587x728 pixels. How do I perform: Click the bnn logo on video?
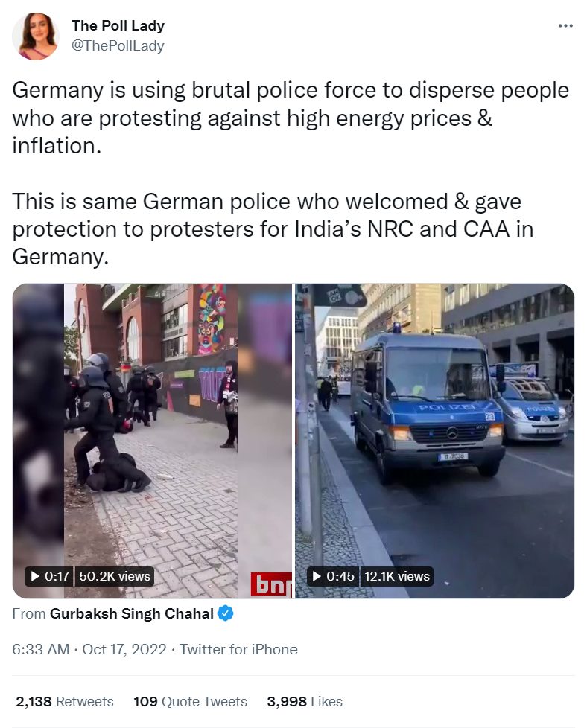pyautogui.click(x=271, y=584)
